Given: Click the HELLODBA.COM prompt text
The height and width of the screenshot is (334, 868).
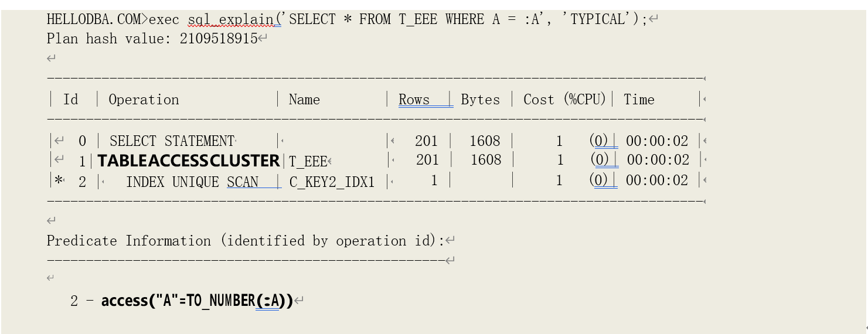Looking at the screenshot, I should tap(94, 19).
